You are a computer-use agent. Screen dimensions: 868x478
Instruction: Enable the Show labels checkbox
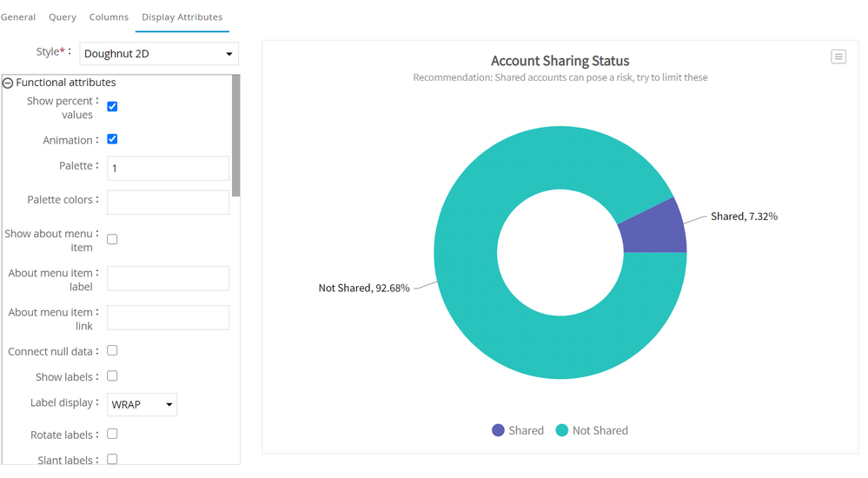click(x=112, y=376)
